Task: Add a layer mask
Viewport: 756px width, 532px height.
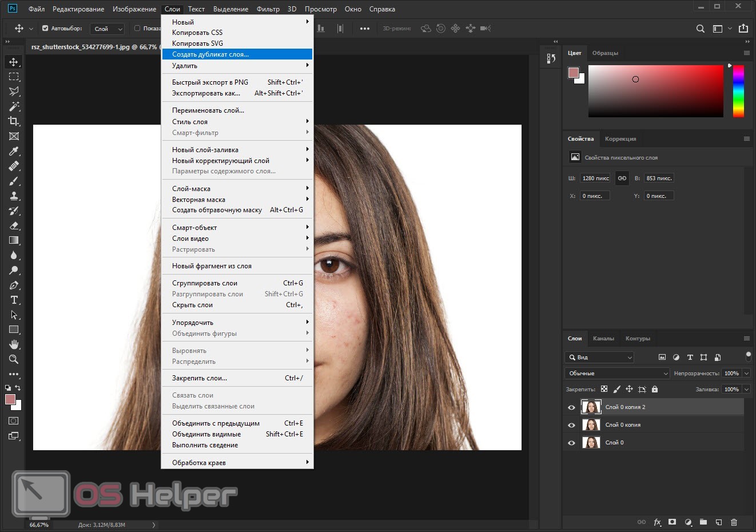Action: [673, 522]
